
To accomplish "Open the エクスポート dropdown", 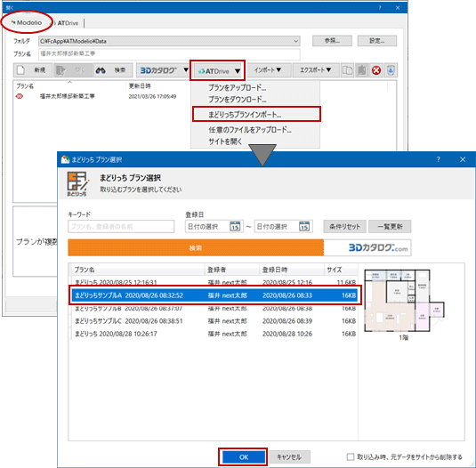I will (315, 70).
